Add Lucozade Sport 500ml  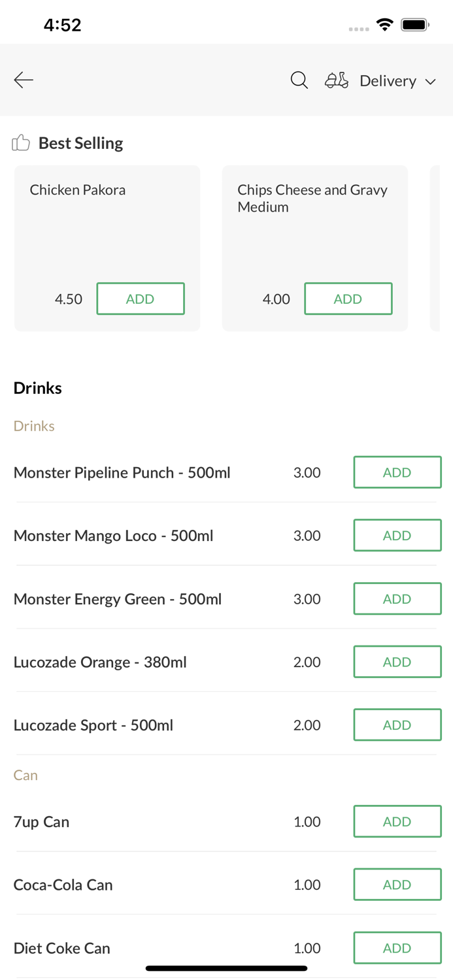point(397,725)
